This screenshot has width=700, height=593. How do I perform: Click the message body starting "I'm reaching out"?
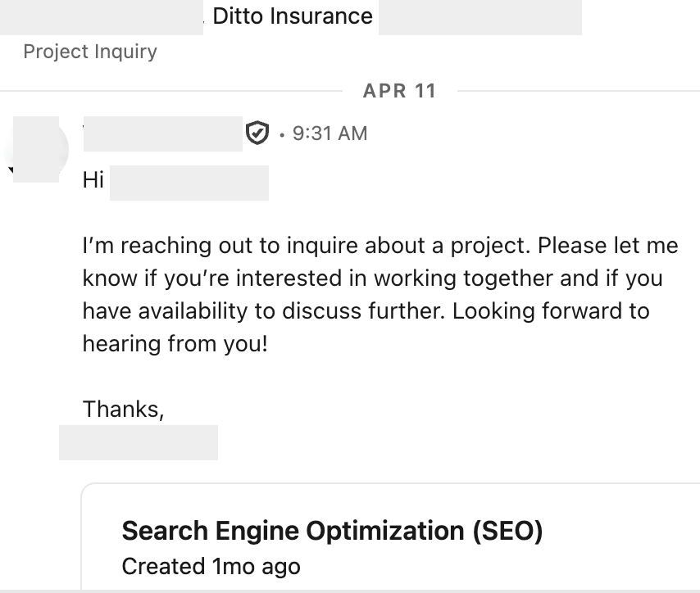[380, 295]
